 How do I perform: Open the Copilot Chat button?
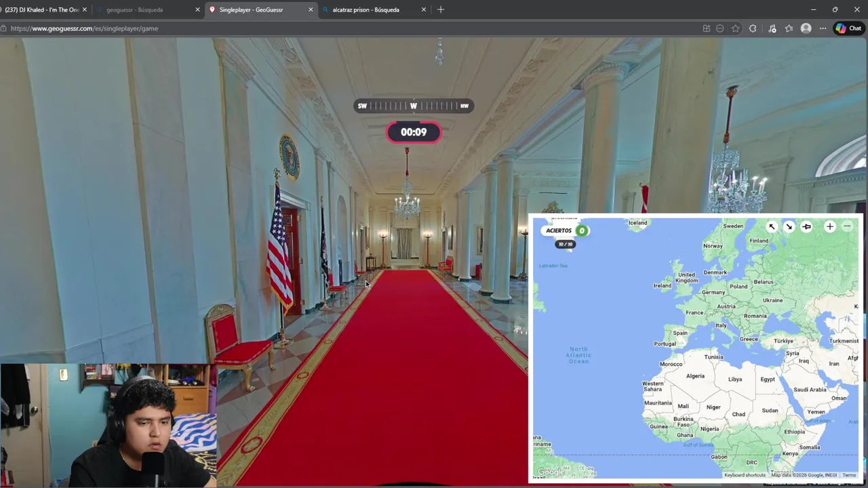(848, 28)
